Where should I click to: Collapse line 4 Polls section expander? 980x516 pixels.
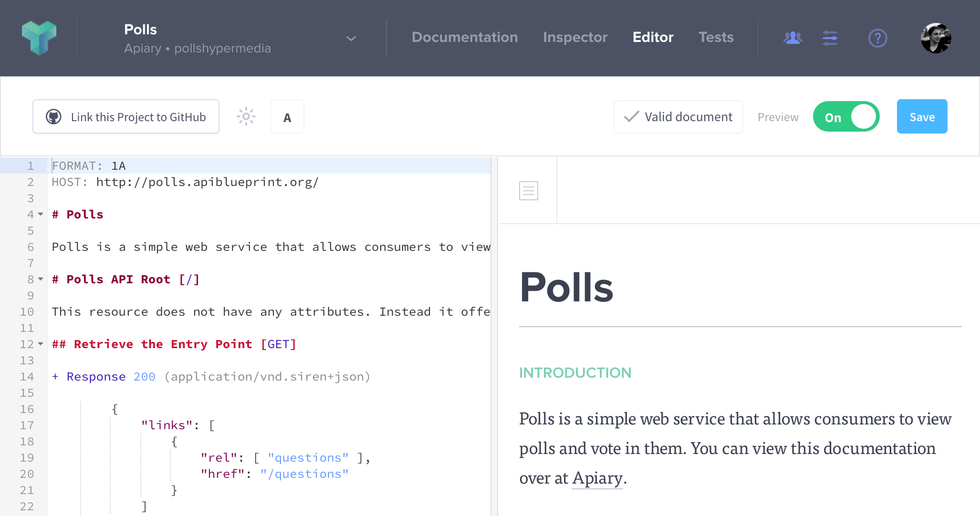(x=41, y=215)
